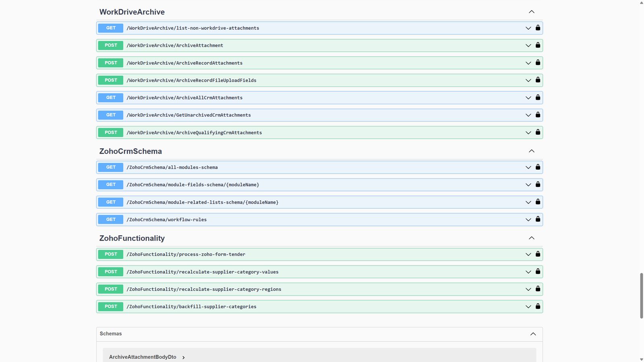
Task: Expand the ArchiveAttachmentBodyDto schema
Action: (x=184, y=357)
